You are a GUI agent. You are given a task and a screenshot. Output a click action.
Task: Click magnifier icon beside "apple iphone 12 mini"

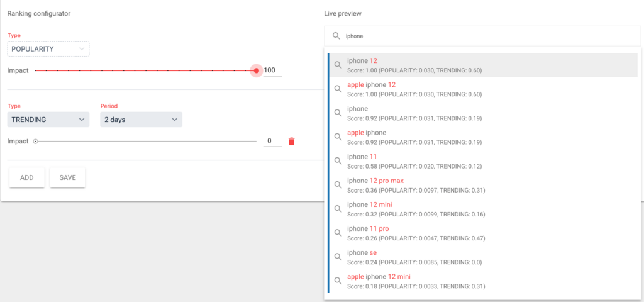[x=338, y=281]
